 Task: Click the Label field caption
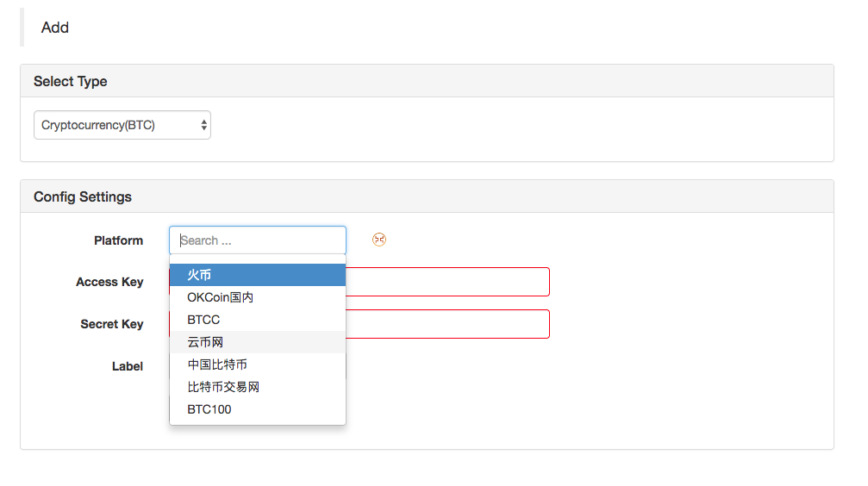128,366
